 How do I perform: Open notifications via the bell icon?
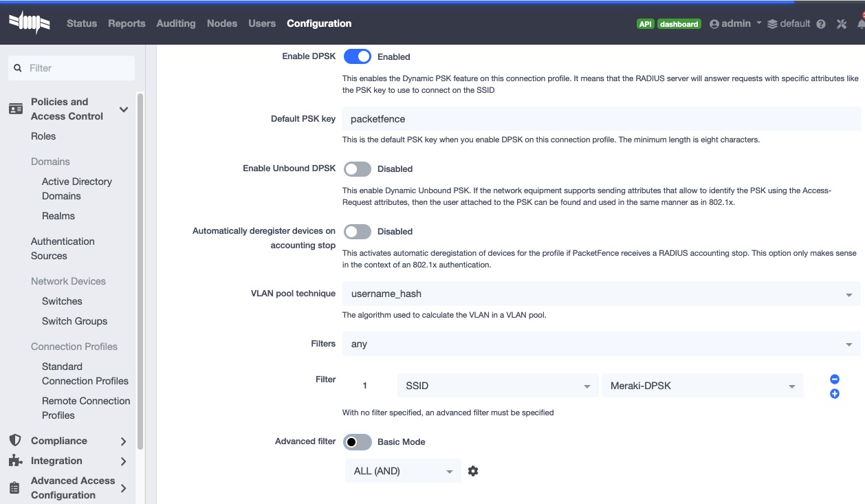point(860,23)
